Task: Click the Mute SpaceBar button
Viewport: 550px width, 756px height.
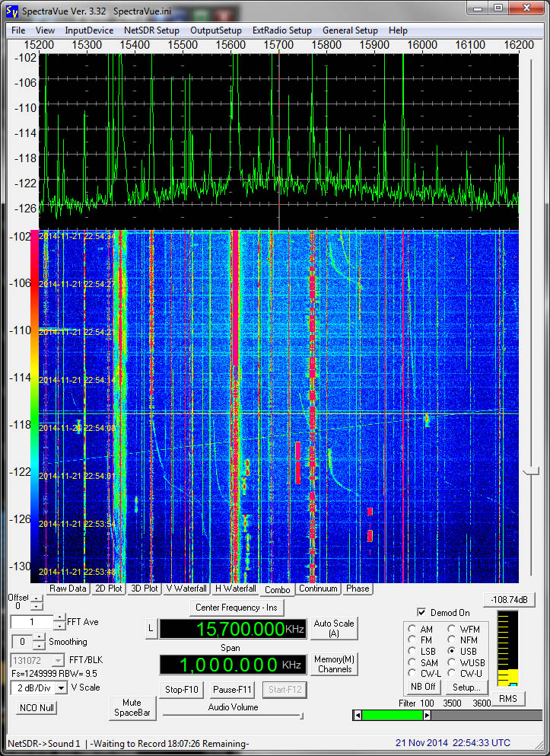Action: [x=132, y=708]
